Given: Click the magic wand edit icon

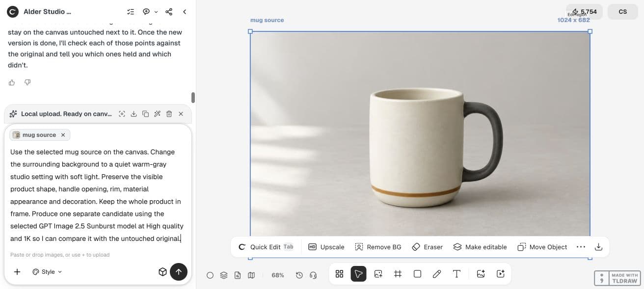Looking at the screenshot, I should pos(157,114).
